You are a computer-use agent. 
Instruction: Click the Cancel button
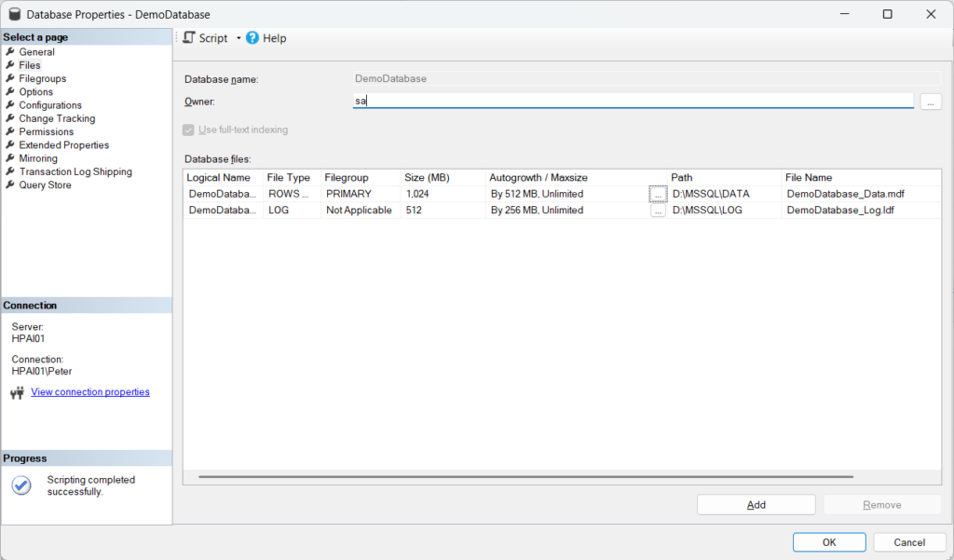(x=908, y=541)
